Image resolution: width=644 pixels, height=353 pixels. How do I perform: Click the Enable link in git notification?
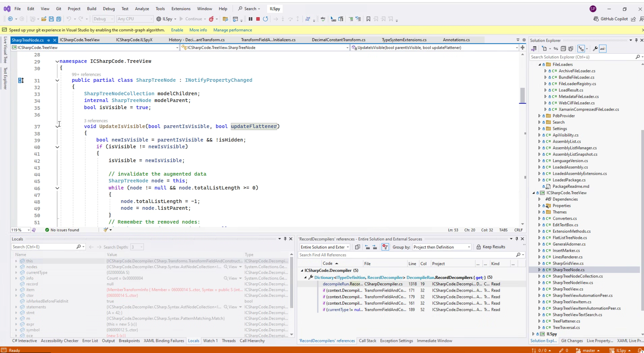tap(177, 30)
